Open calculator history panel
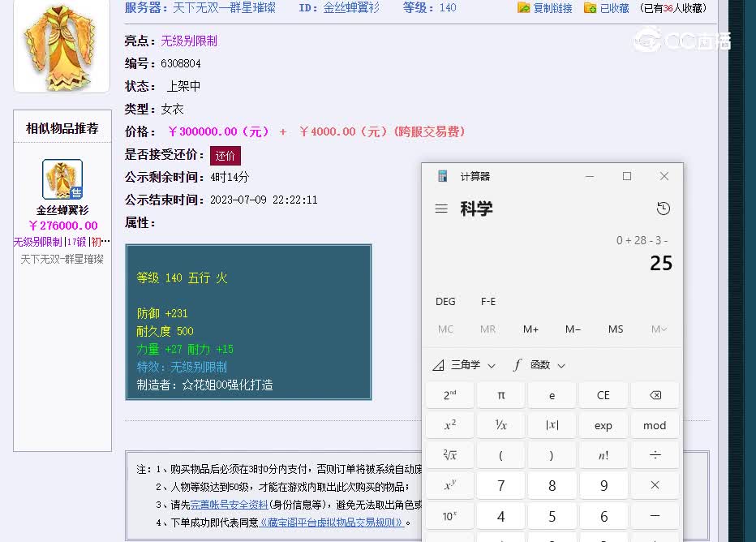756x542 pixels. [x=664, y=209]
